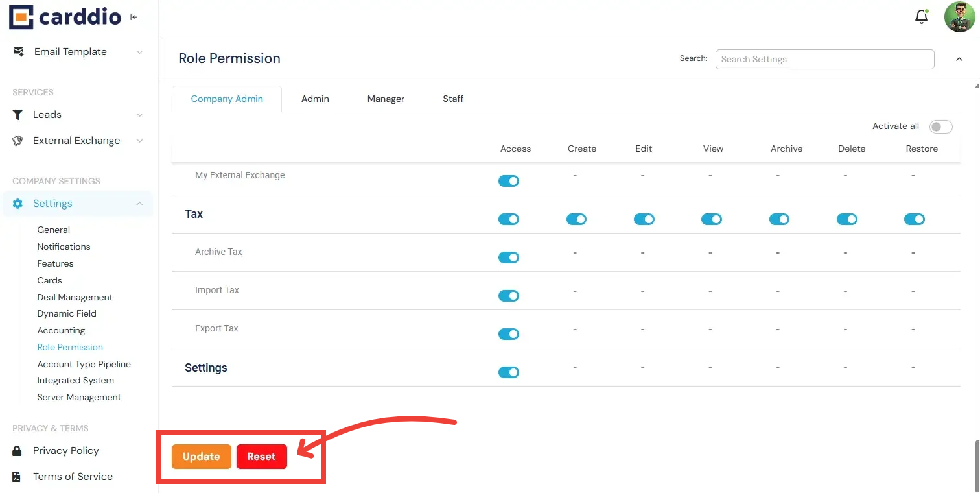Open the user profile avatar
The height and width of the screenshot is (493, 980).
(959, 18)
